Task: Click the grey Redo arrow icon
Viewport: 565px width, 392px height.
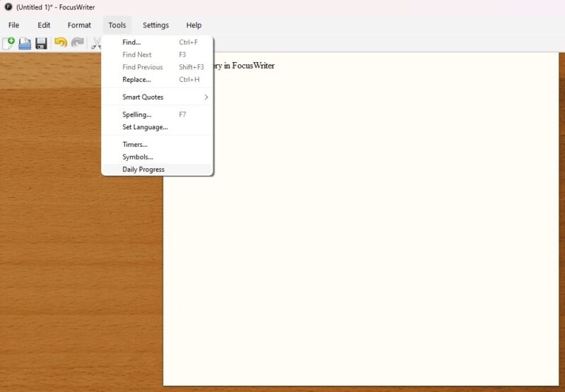Action: [x=78, y=43]
